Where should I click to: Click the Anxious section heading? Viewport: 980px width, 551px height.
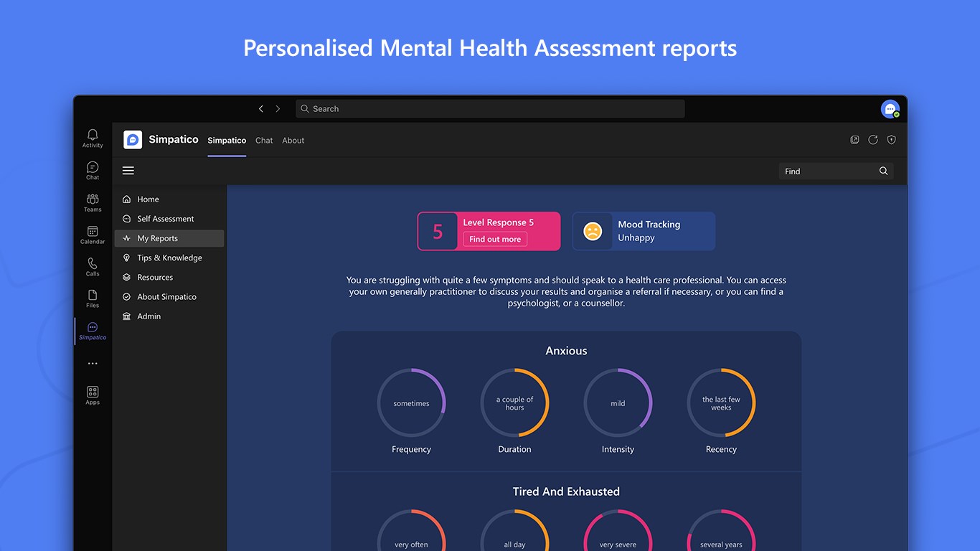click(x=566, y=351)
